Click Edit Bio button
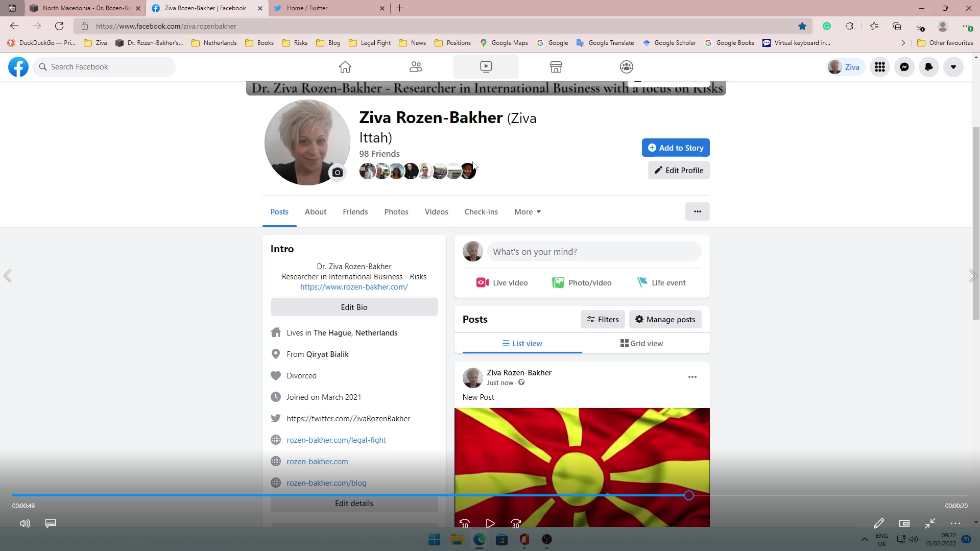This screenshot has height=551, width=980. pos(354,307)
